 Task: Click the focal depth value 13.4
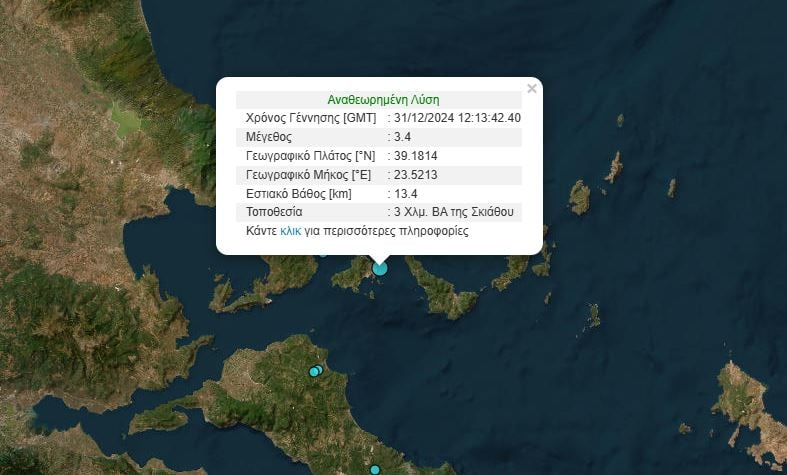[x=405, y=193]
